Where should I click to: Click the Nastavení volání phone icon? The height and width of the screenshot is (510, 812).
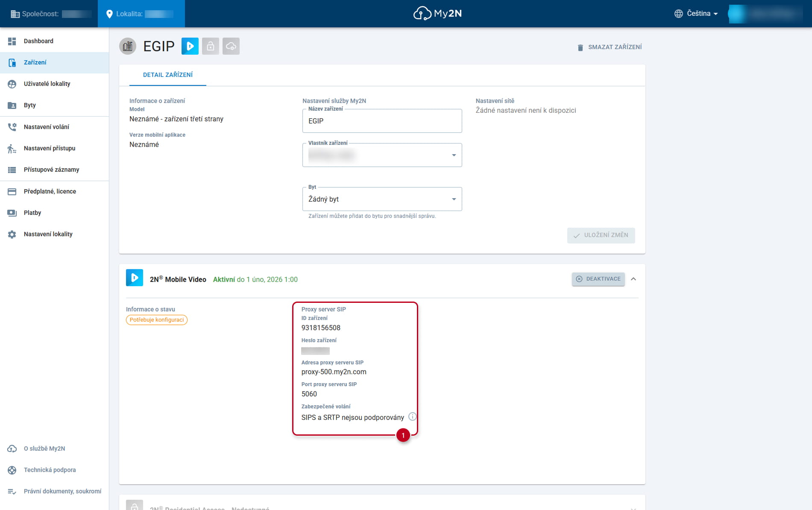click(12, 127)
